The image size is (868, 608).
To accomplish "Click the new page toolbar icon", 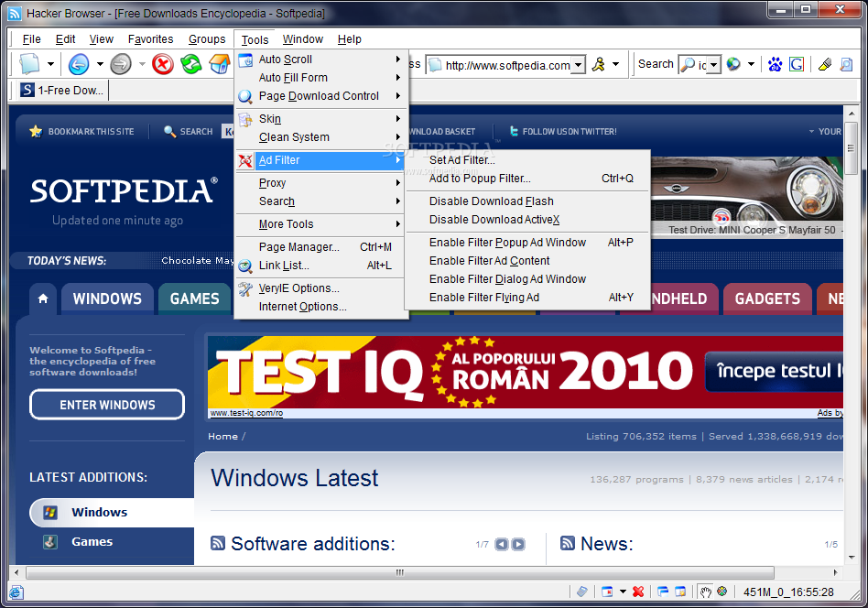I will (29, 64).
